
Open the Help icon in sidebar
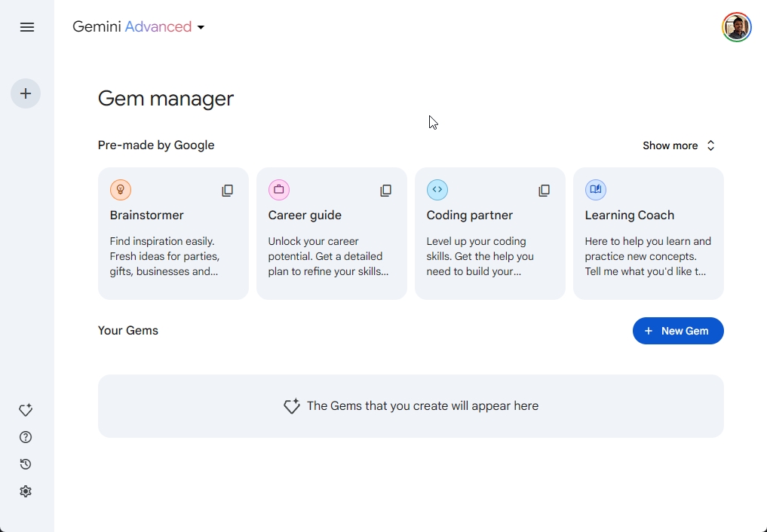tap(26, 437)
